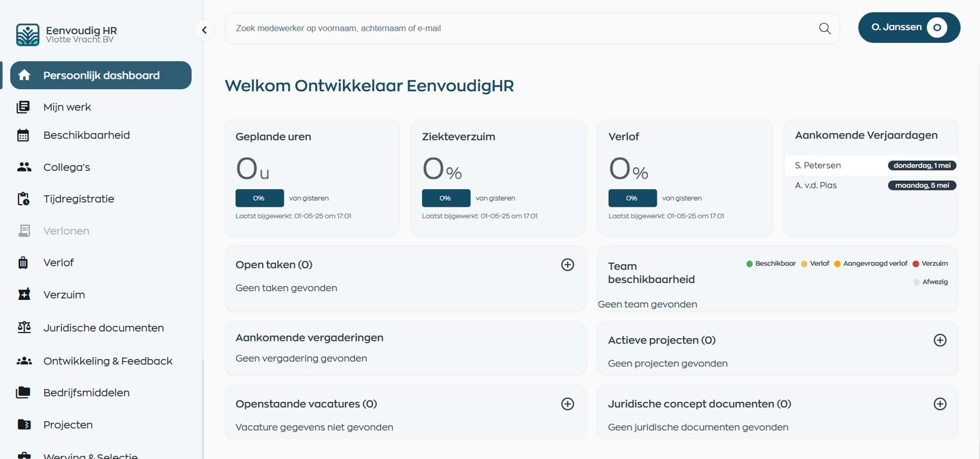Create a vacancy via the plus button
The height and width of the screenshot is (459, 980).
click(x=567, y=403)
